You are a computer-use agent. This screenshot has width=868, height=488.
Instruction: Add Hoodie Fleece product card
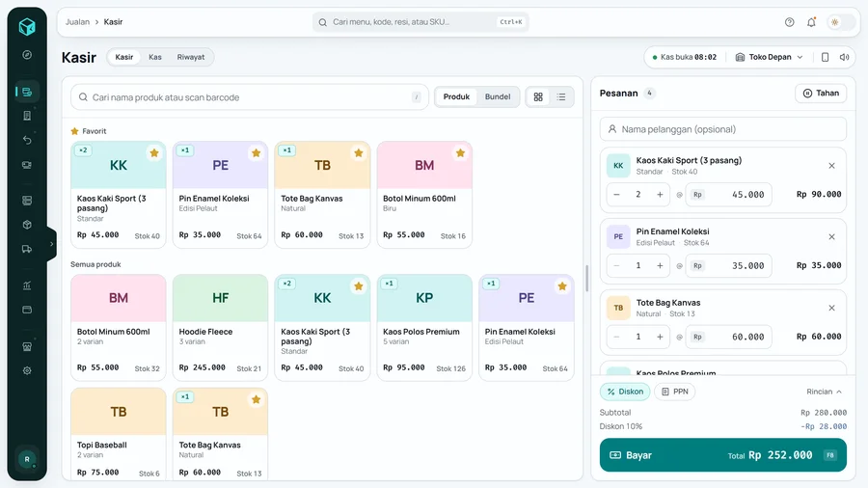(x=220, y=328)
